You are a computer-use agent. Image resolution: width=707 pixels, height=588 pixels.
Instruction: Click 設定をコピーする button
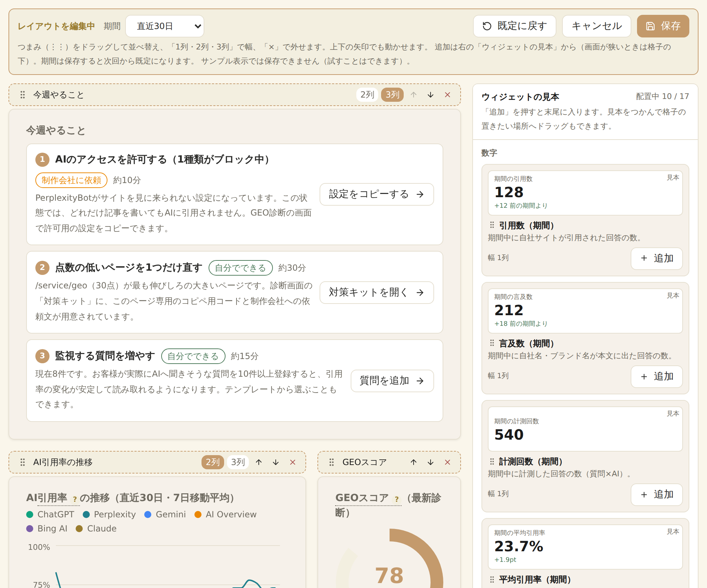pyautogui.click(x=376, y=194)
